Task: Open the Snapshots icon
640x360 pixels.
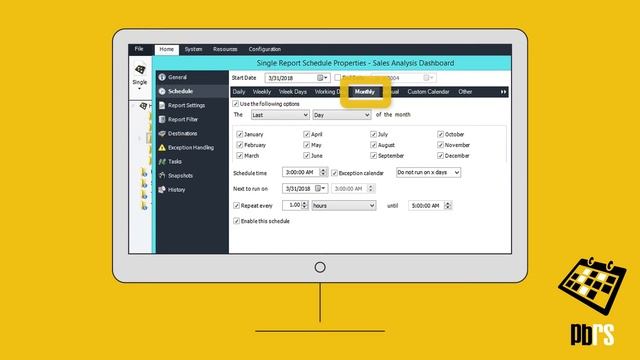Action: [162, 176]
